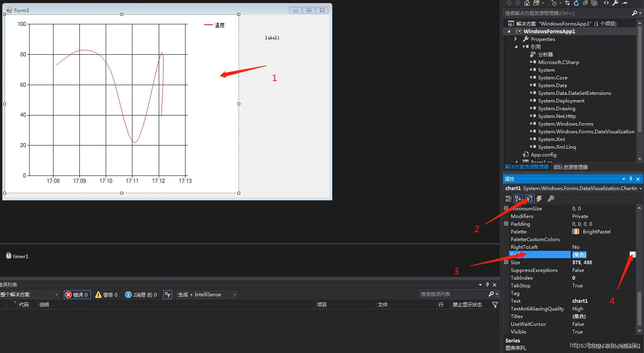Image resolution: width=644 pixels, height=353 pixels.
Task: Expand the Properties node in Solution Explorer
Action: pos(516,39)
